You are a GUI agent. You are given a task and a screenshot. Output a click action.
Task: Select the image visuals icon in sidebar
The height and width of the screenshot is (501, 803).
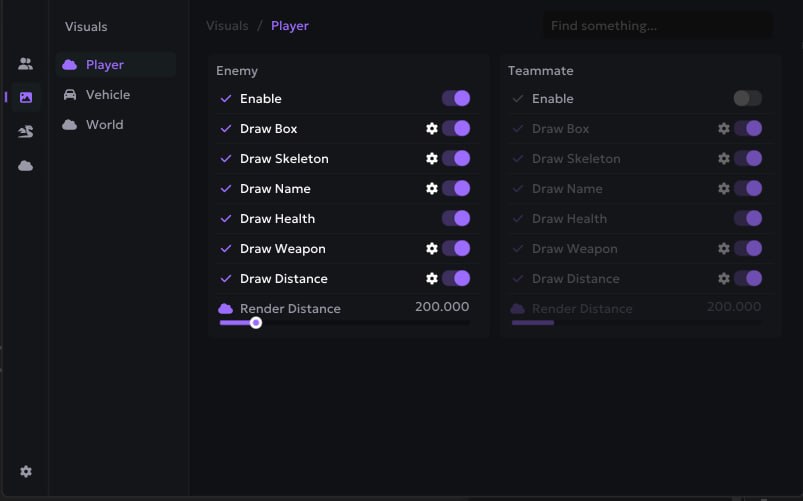(x=26, y=97)
